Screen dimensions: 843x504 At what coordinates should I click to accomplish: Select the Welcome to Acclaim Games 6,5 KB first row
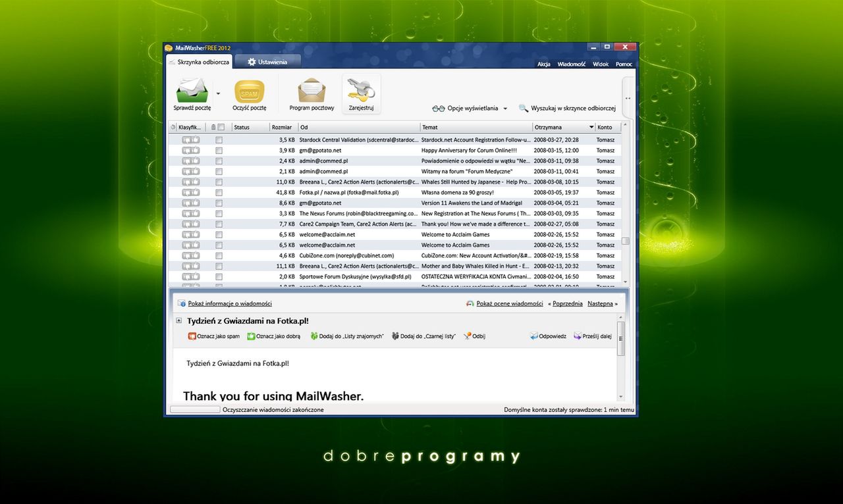coord(394,235)
